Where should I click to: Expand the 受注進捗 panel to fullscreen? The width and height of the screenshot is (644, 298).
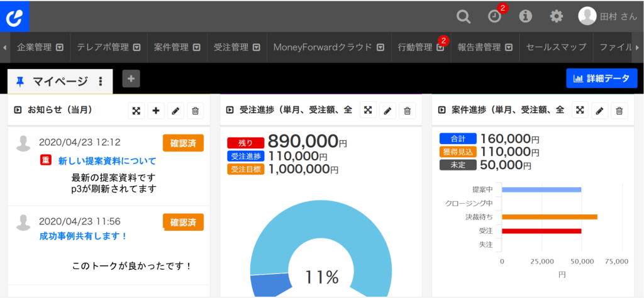pyautogui.click(x=368, y=111)
